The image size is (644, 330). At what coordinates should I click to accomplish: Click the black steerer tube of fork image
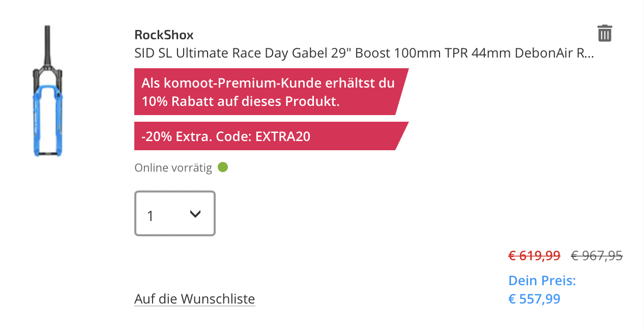[x=47, y=46]
